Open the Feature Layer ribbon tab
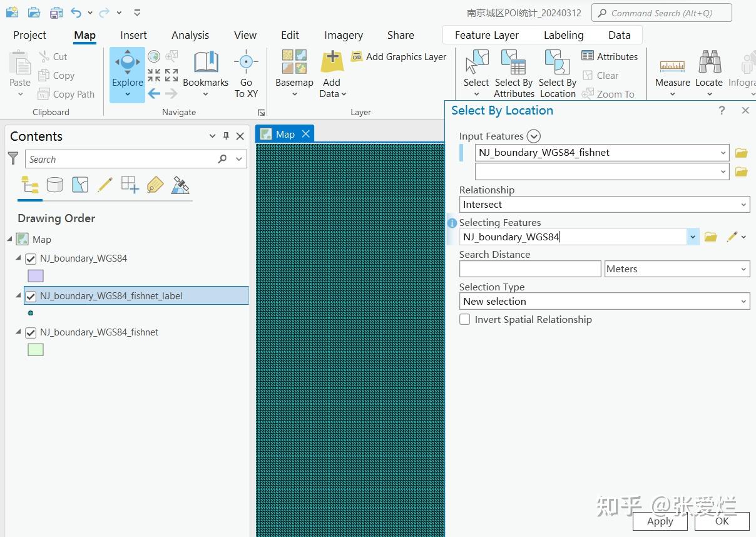 487,35
